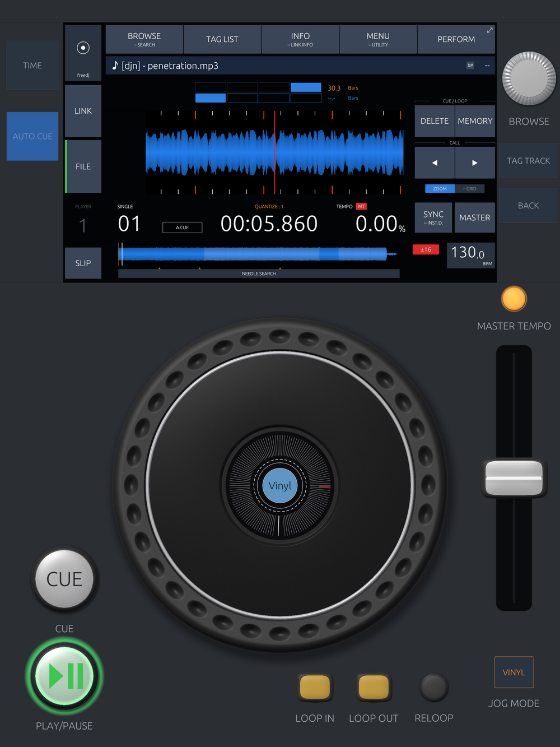
Task: Click the '[djn] - penetration.mp3' title
Action: pos(170,66)
